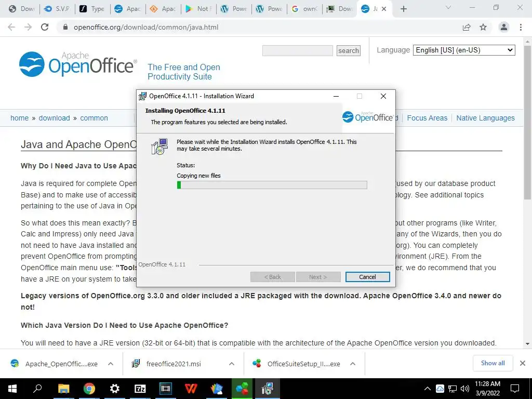Viewport: 532px width, 399px height.
Task: Expand OfficeSuiteSetup download options
Action: tap(353, 364)
